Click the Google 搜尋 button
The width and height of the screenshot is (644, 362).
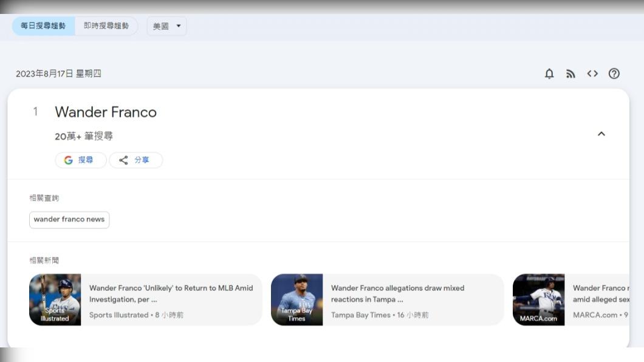click(80, 160)
